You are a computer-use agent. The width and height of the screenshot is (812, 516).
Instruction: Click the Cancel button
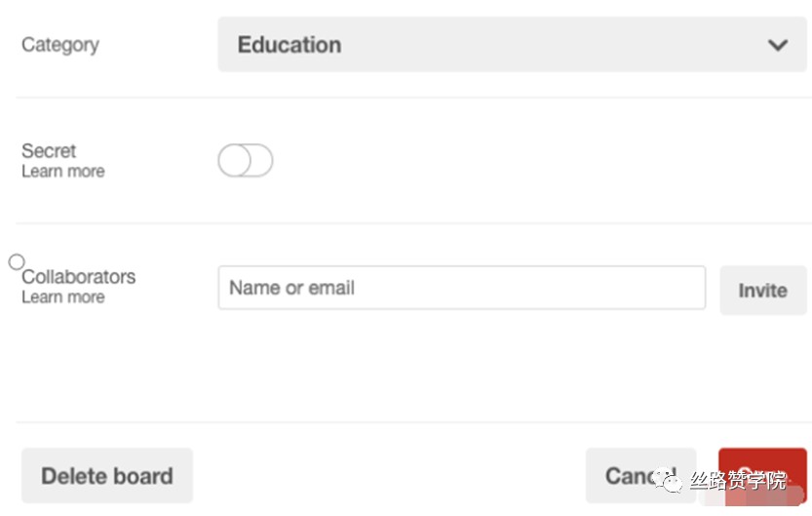click(641, 476)
